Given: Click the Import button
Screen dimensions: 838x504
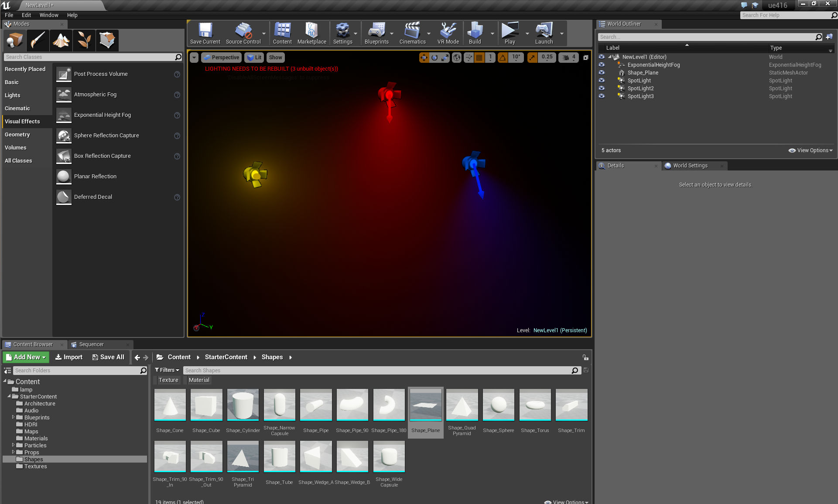Looking at the screenshot, I should tap(69, 357).
